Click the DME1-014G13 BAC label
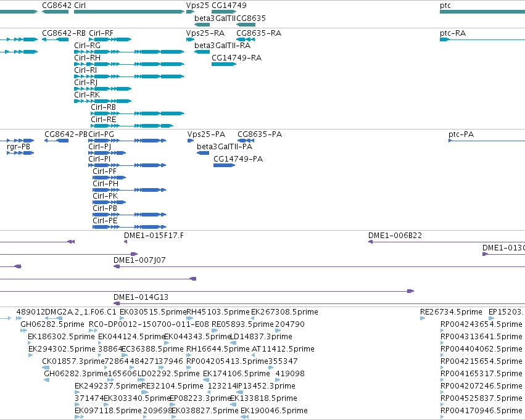Image resolution: width=525 pixels, height=420 pixels. click(x=141, y=297)
